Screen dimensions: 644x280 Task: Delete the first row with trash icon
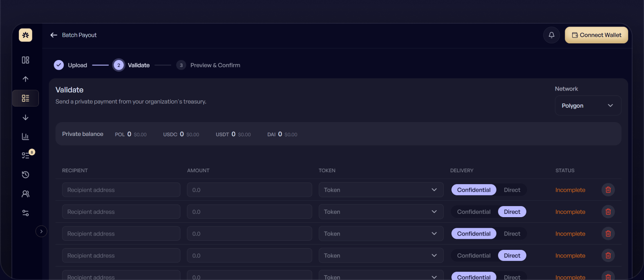click(608, 190)
